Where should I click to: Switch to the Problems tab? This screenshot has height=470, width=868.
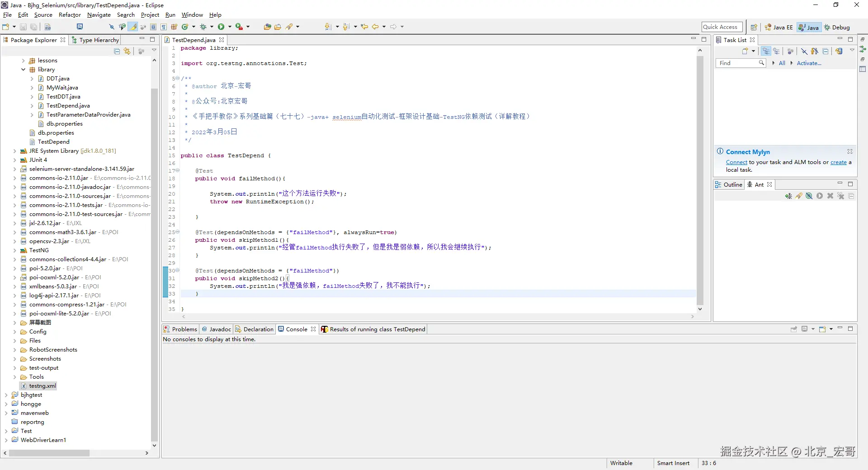(x=180, y=329)
